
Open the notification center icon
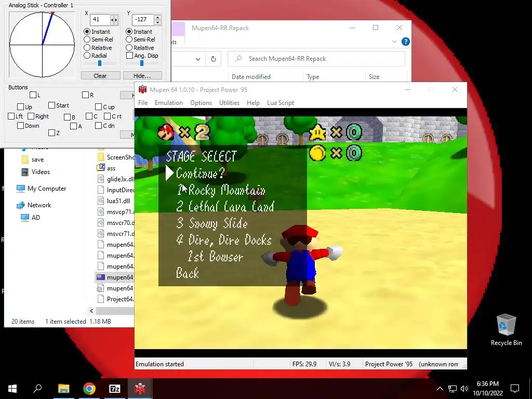point(515,389)
